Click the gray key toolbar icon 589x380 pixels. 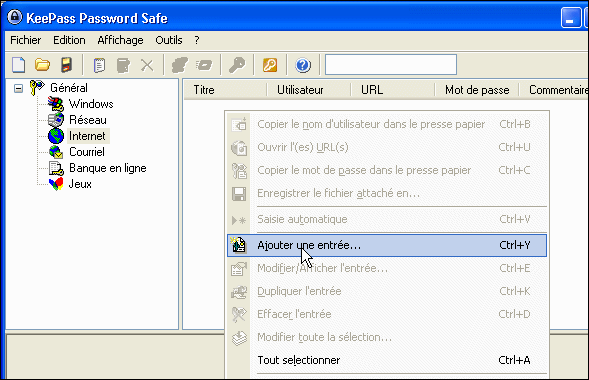[237, 65]
